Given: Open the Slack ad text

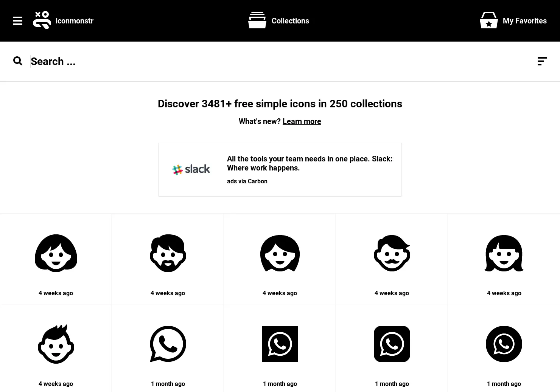Looking at the screenshot, I should [x=310, y=163].
